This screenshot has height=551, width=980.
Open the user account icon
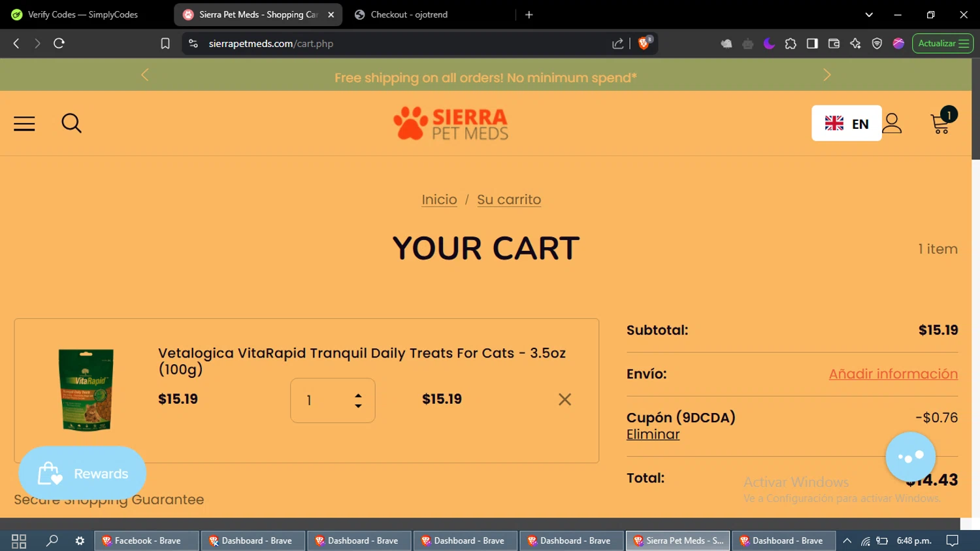click(892, 124)
